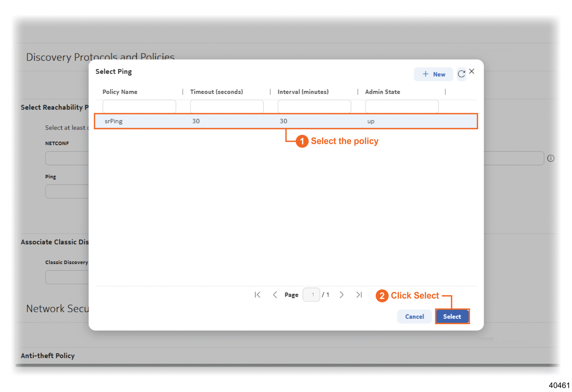Click the page number input box
This screenshot has height=392, width=572.
point(311,295)
